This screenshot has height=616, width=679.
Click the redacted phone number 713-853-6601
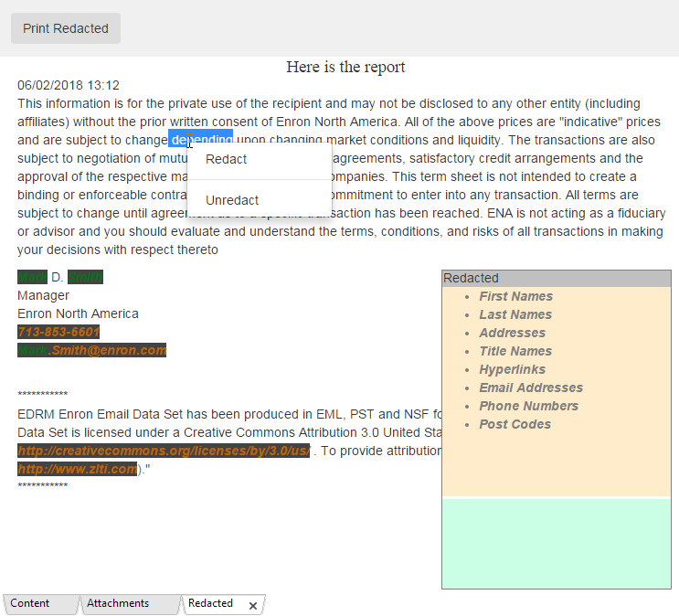tap(58, 332)
